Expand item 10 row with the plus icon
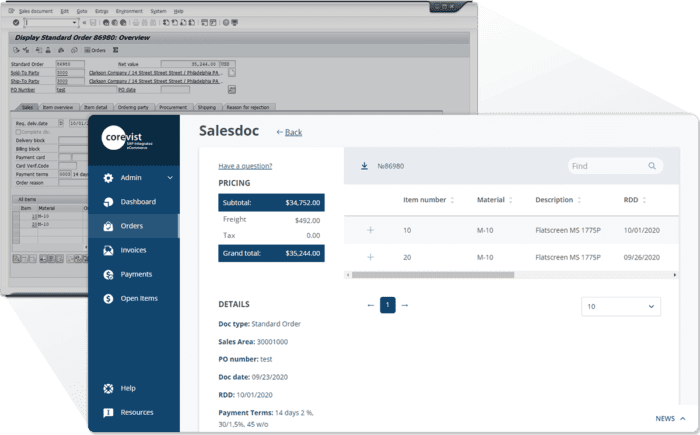Screen dimensions: 700x435 tap(370, 230)
